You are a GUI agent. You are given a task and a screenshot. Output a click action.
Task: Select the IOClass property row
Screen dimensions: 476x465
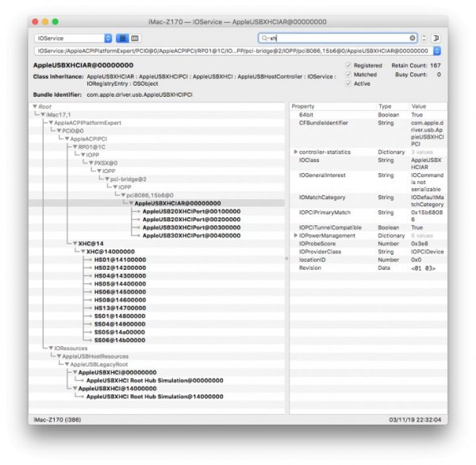pos(368,163)
